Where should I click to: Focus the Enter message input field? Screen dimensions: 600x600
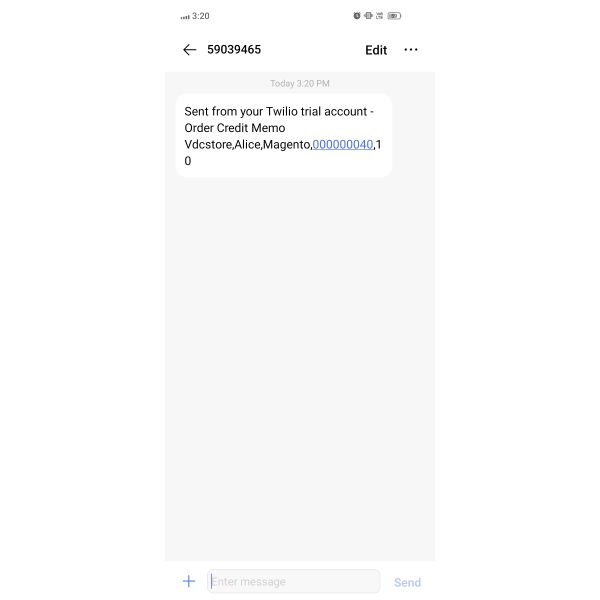293,581
